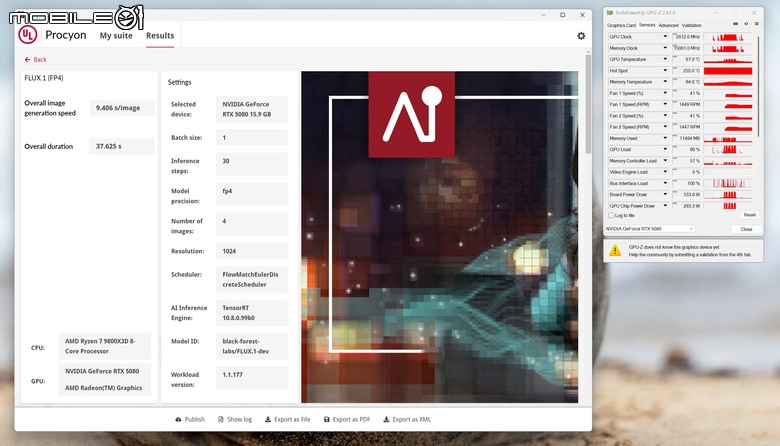Click the Export as XML download icon

pos(386,420)
